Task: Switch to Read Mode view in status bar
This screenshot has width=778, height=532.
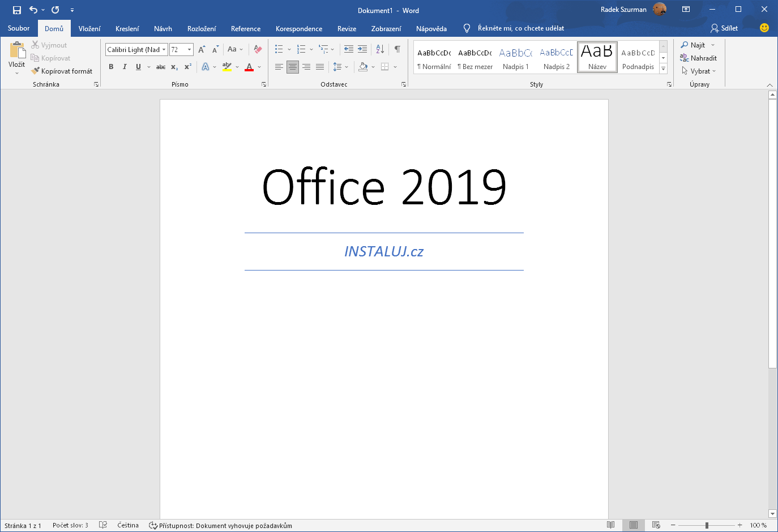Action: [x=611, y=525]
